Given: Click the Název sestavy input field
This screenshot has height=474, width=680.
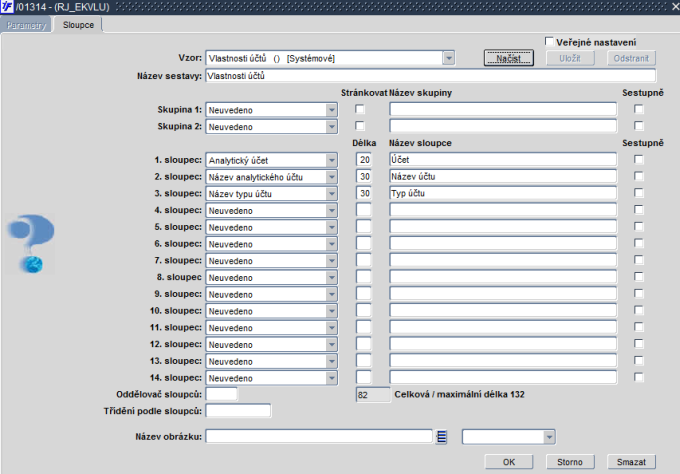Looking at the screenshot, I should 430,75.
